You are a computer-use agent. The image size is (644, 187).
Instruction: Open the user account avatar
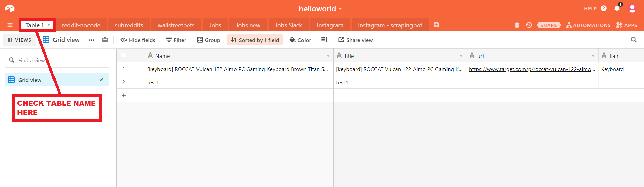[x=632, y=8]
